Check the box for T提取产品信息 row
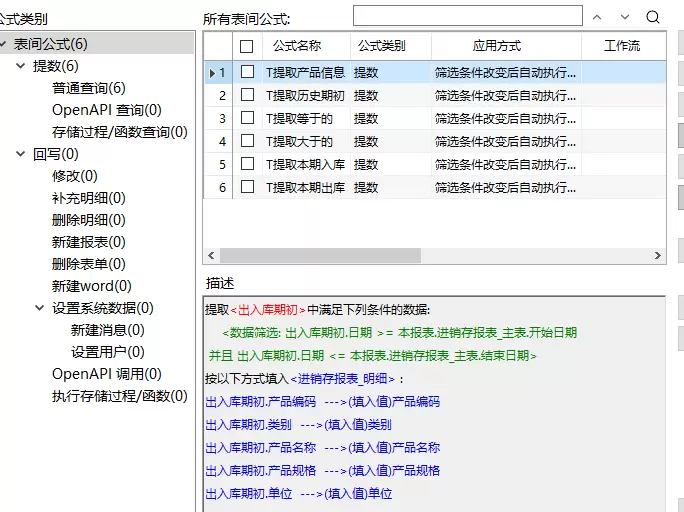 point(247,72)
